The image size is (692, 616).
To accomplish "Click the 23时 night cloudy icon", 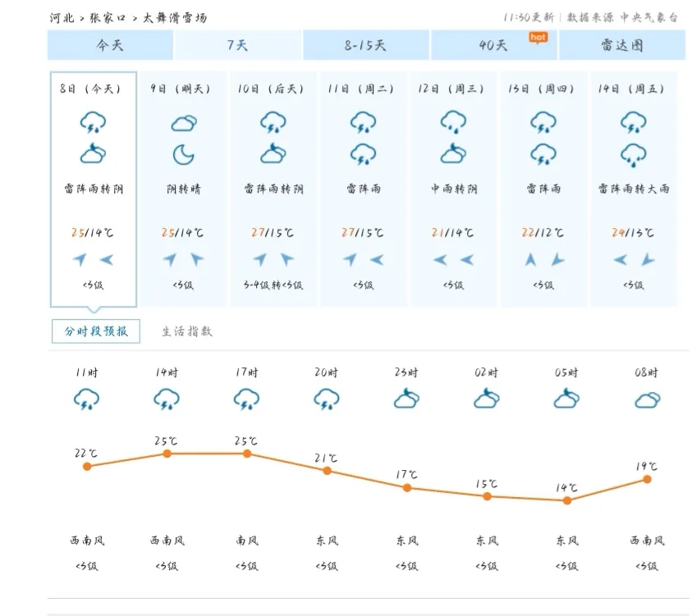I will pyautogui.click(x=406, y=398).
